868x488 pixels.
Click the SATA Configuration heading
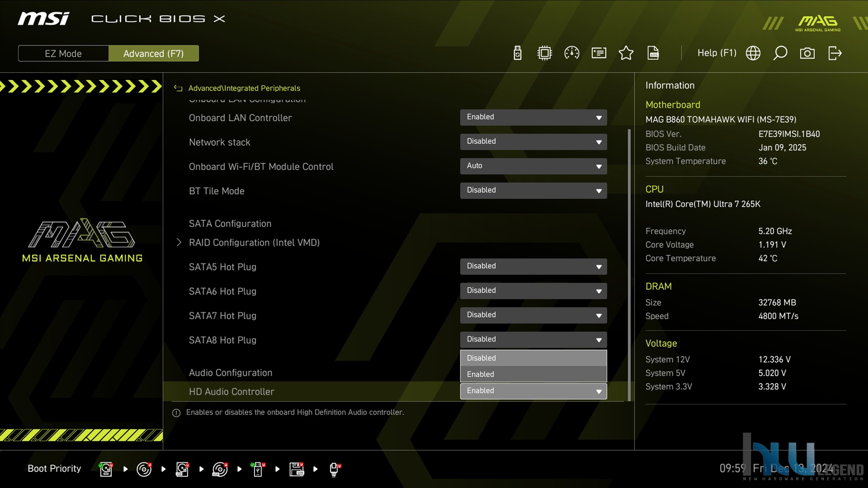(x=230, y=224)
